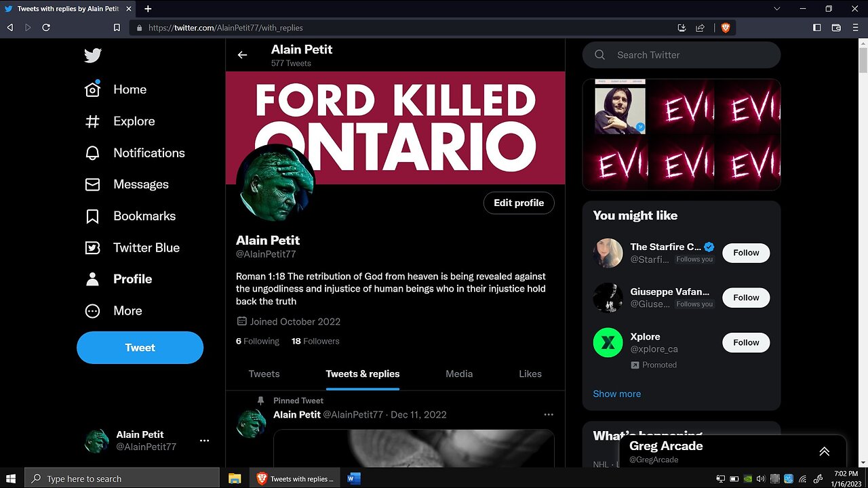
Task: Select the Tweets & replies tab
Action: point(363,374)
